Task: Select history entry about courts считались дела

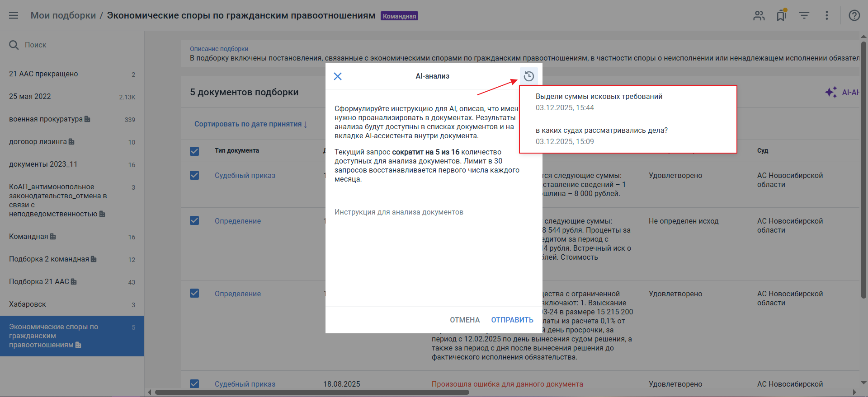Action: click(601, 131)
